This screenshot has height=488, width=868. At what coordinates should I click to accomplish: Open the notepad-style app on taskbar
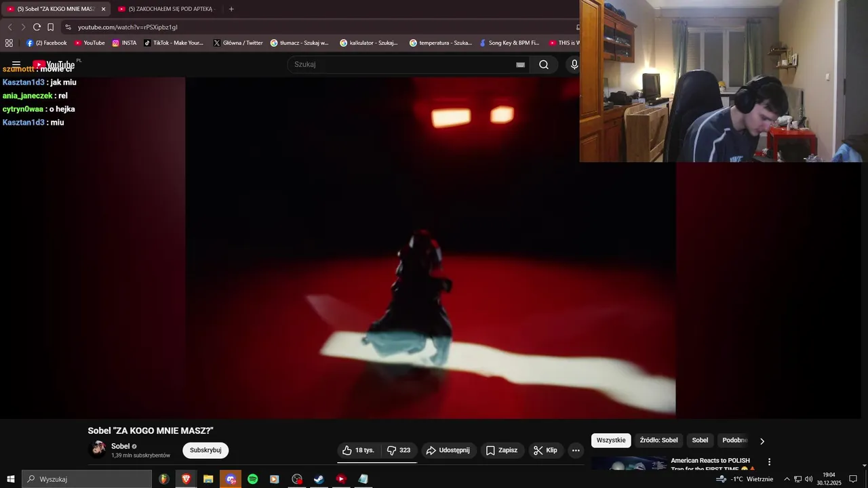363,479
